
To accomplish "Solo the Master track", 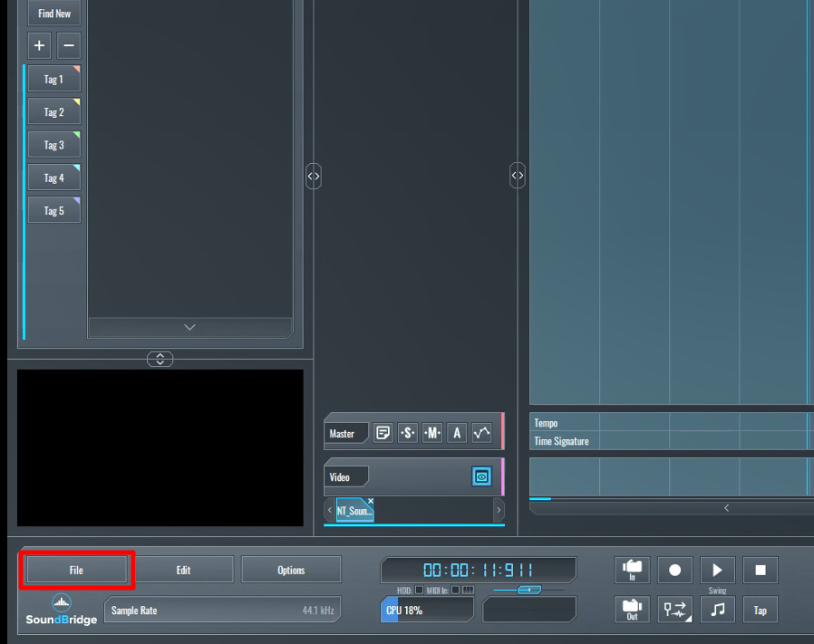I will tap(408, 433).
